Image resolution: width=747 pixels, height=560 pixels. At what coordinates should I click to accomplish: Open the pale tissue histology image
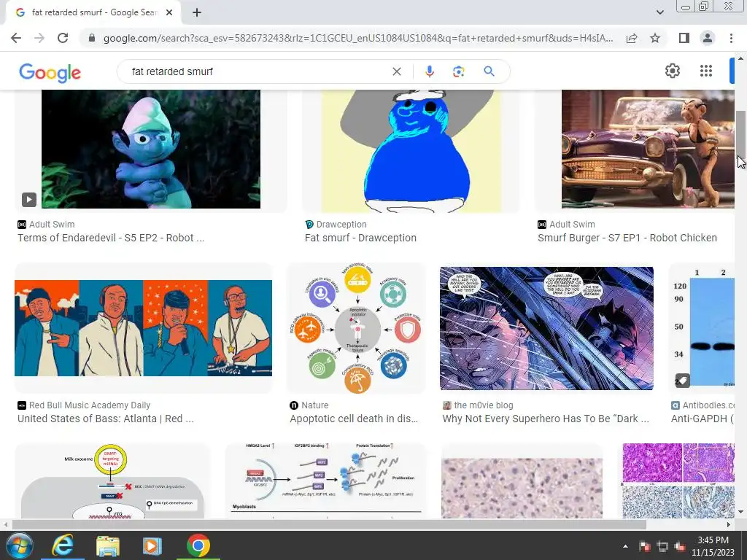pos(522,488)
